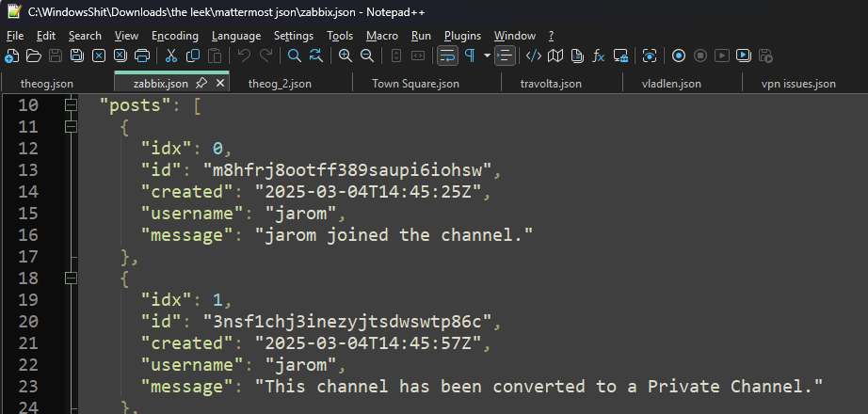Pin the zabbix.json tab
Screen dimensions: 868x414
click(x=202, y=84)
